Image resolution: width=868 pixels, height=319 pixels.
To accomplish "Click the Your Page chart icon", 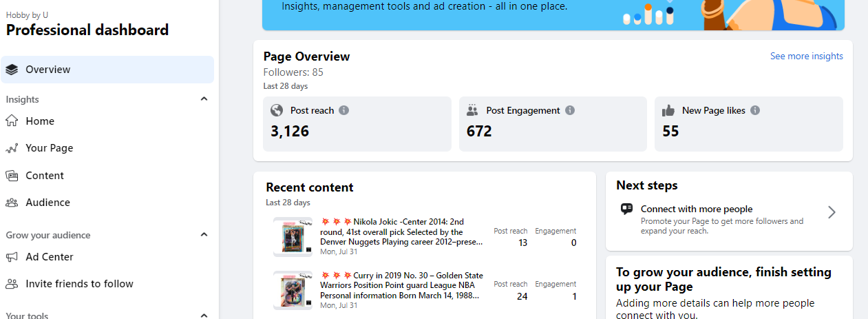I will pos(11,148).
